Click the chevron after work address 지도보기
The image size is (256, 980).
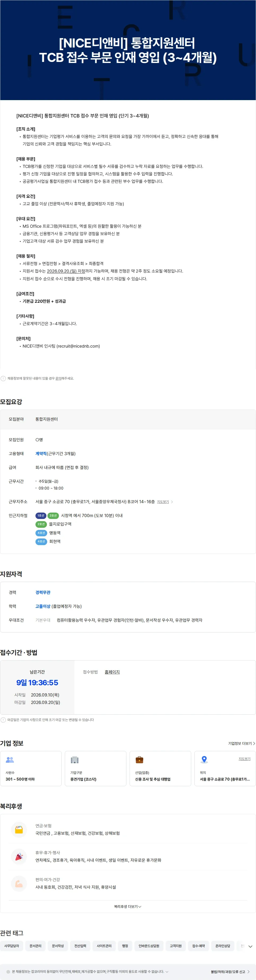click(172, 502)
